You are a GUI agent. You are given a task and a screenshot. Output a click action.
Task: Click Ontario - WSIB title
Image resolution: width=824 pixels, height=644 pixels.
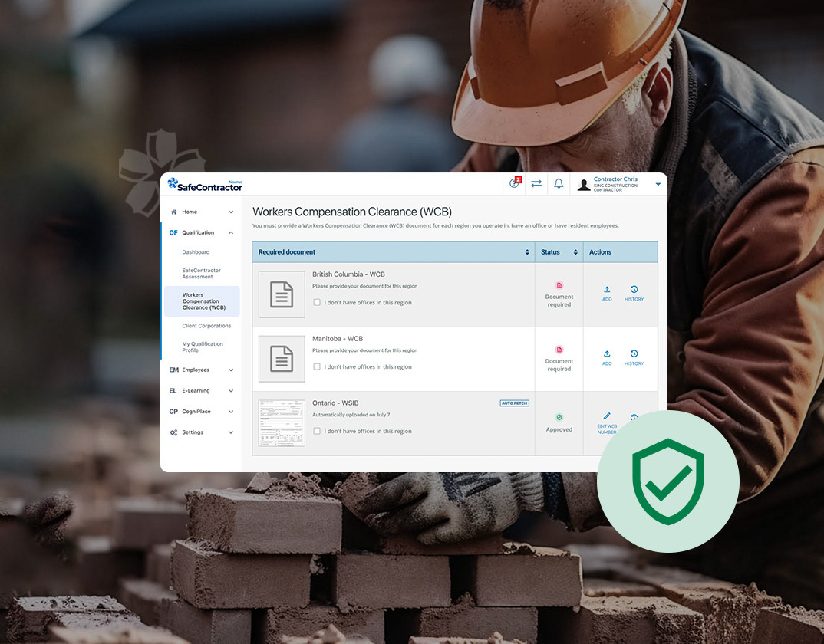point(335,403)
